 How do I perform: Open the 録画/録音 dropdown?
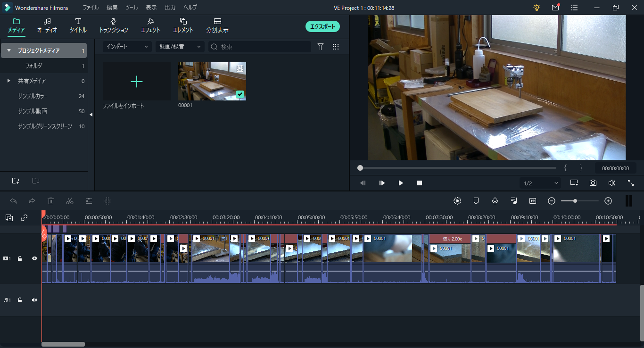179,47
